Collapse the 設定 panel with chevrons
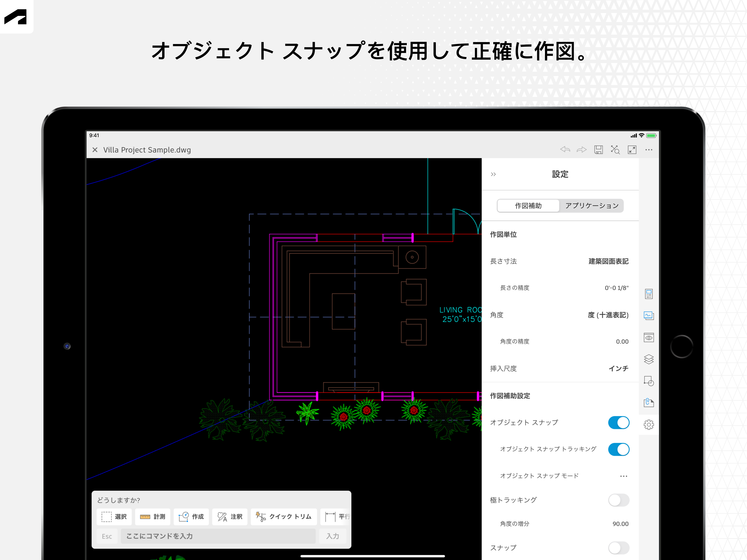Viewport: 747px width, 560px height. (493, 174)
